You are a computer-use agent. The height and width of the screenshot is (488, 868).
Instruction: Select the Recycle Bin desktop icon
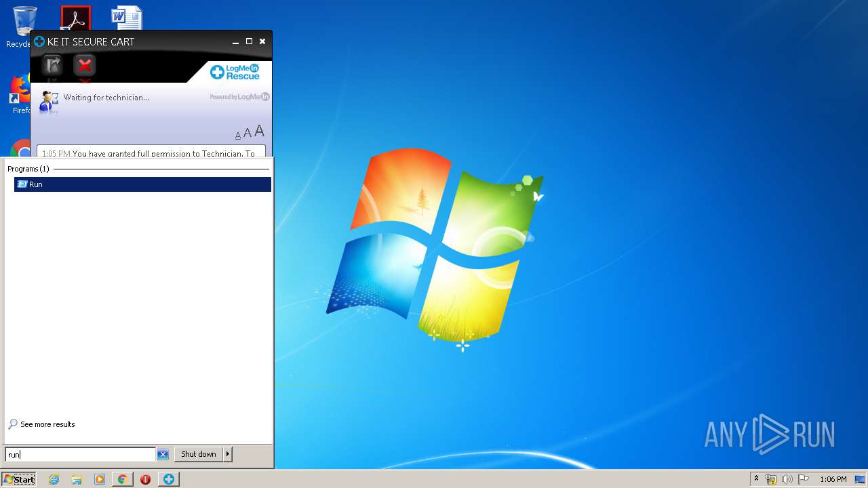tap(20, 27)
